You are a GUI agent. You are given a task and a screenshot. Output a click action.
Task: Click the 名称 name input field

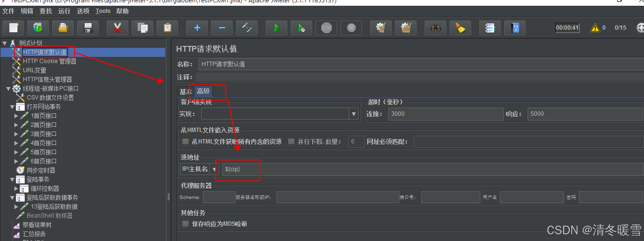click(421, 64)
